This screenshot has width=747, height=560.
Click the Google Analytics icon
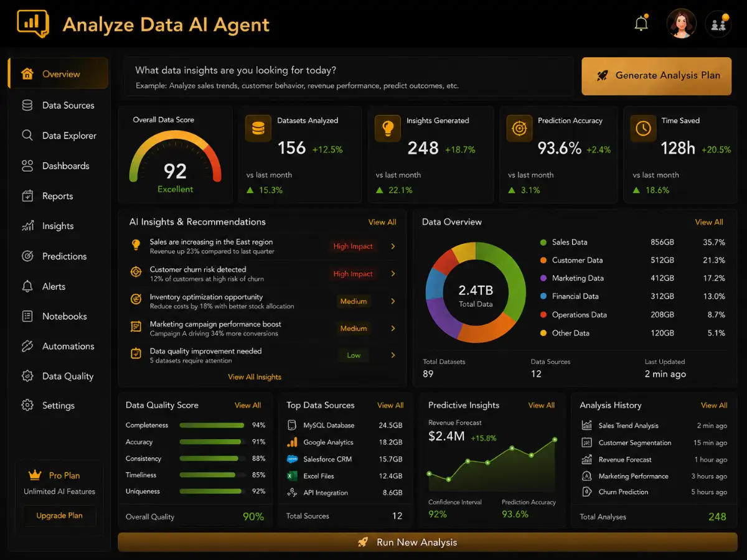coord(292,442)
